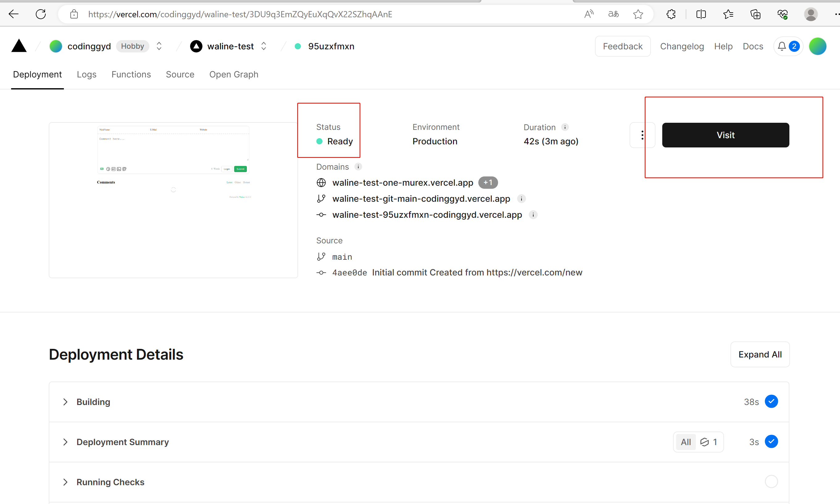Screen dimensions: 840x504
Task: Open browser extensions puzzle icon
Action: [x=671, y=14]
